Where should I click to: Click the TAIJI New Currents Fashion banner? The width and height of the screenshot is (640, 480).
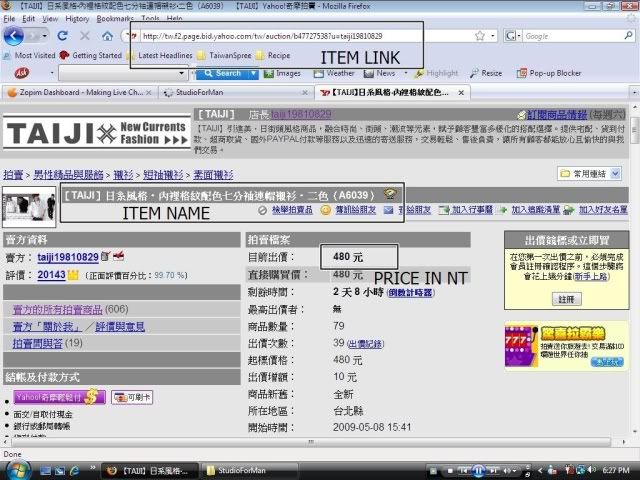pos(97,133)
